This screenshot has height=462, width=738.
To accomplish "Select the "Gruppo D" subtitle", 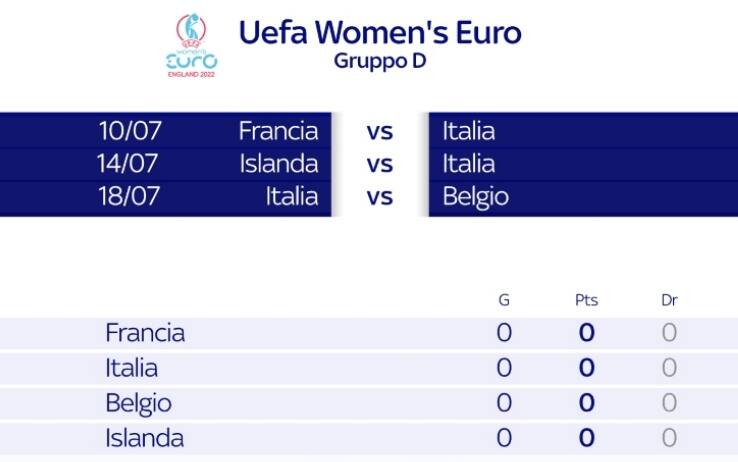I will click(x=378, y=60).
